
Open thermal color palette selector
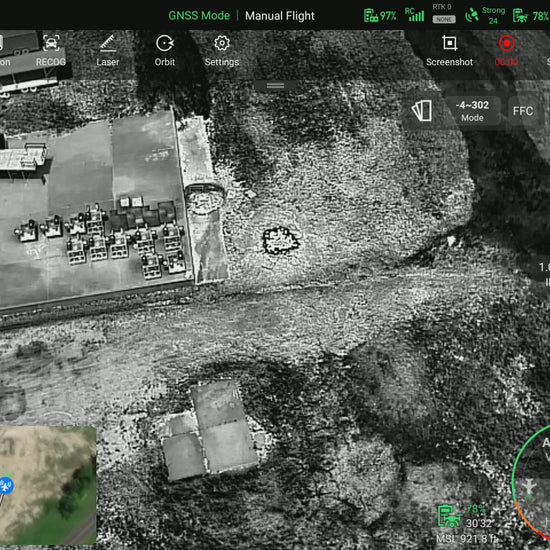(x=422, y=111)
